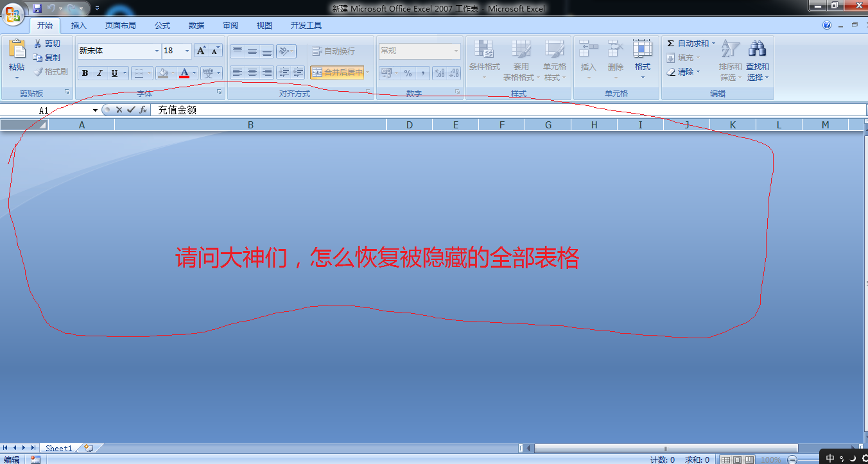Switch to the 数据 ribbon tab
Screen dimensions: 868x464
[x=196, y=25]
